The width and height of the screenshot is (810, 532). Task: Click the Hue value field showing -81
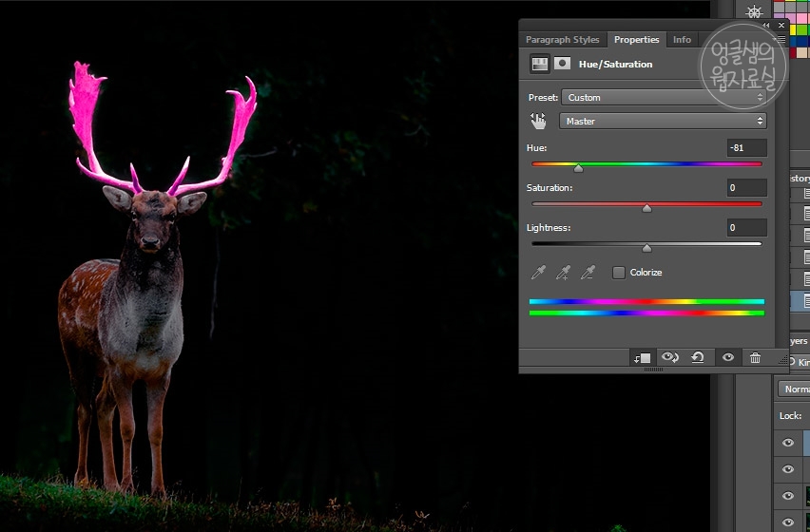point(746,147)
